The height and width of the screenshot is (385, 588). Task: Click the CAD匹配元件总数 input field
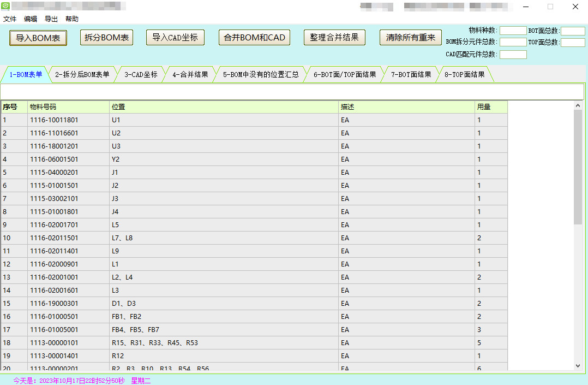pos(513,55)
